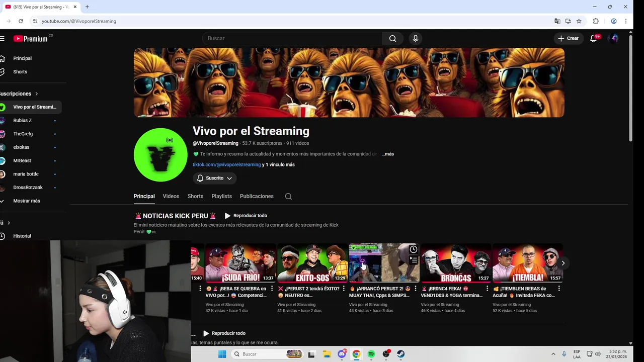Image resolution: width=644 pixels, height=362 pixels.
Task: Open the notifications bell
Action: click(x=594, y=38)
